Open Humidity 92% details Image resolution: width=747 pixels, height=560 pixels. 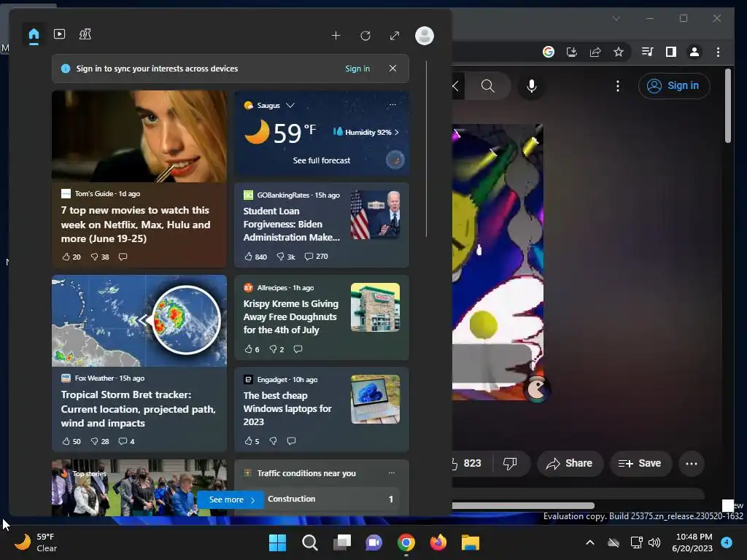(366, 132)
